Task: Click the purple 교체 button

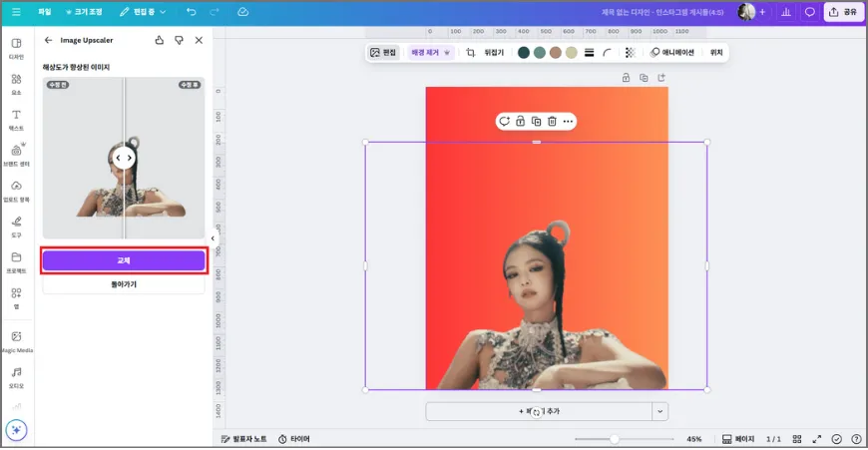Action: pos(124,260)
